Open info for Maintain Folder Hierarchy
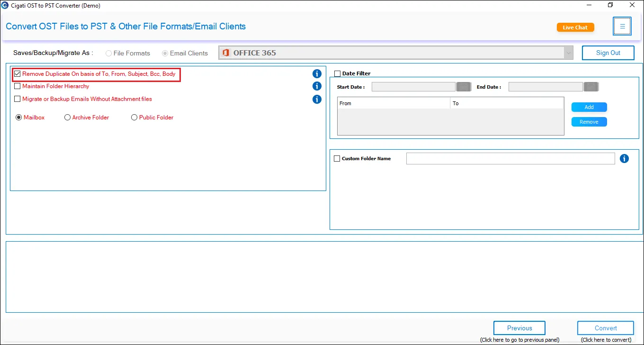 point(317,86)
